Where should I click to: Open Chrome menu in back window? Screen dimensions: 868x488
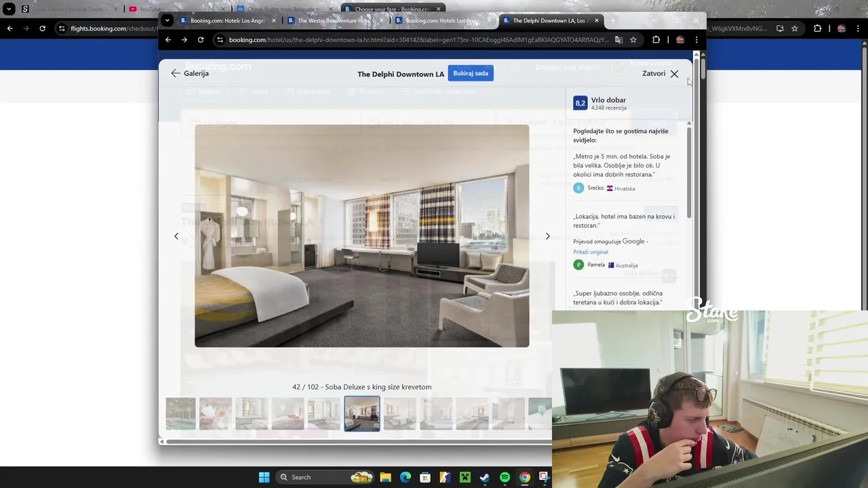point(858,28)
